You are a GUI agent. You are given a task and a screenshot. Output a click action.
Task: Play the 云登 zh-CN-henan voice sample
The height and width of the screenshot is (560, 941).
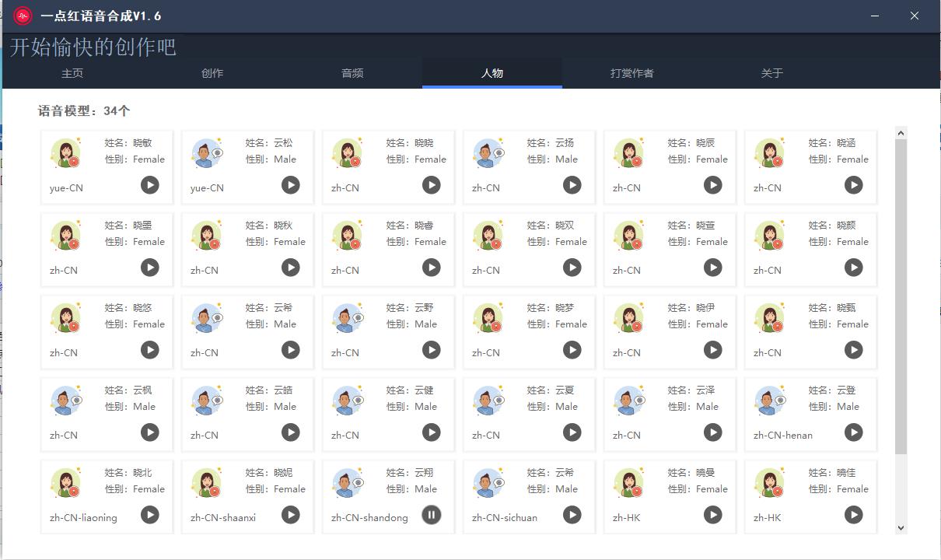(854, 432)
